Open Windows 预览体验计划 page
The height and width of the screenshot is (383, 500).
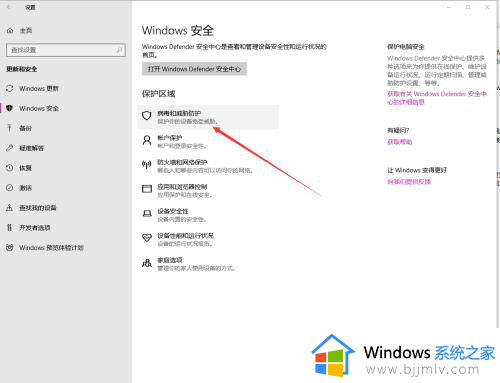point(51,248)
